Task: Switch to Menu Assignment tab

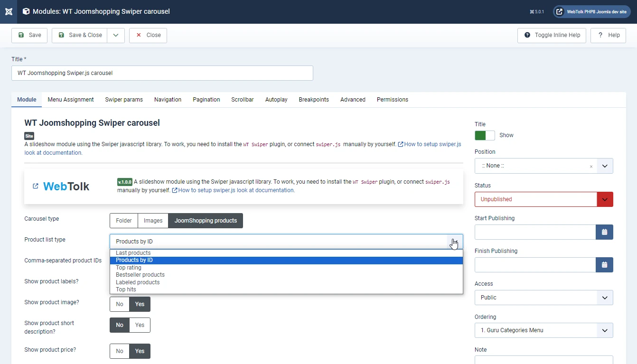Action: (71, 100)
